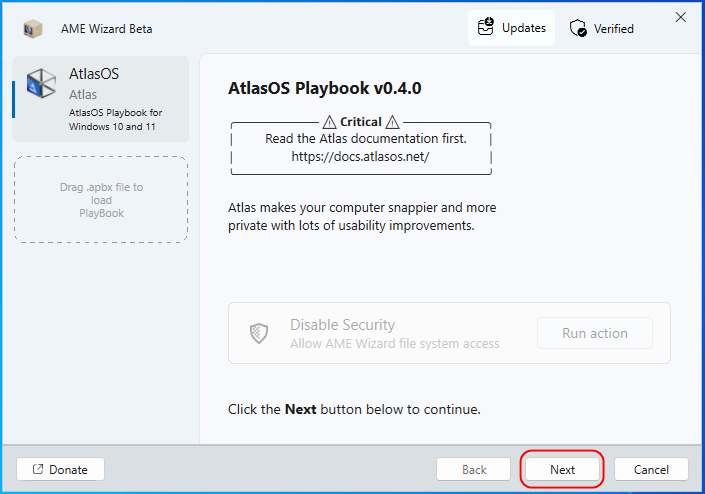This screenshot has width=705, height=494.
Task: Click 'Allow AME Wizard file system access' text
Action: pos(394,343)
